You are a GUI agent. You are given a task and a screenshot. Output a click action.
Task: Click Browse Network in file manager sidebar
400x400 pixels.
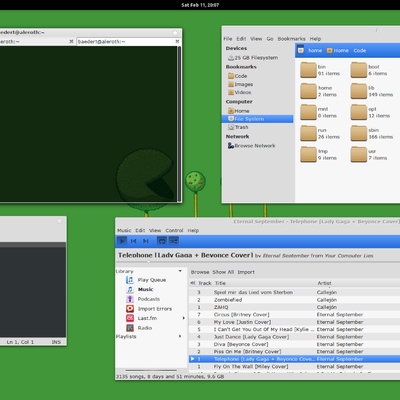click(251, 146)
